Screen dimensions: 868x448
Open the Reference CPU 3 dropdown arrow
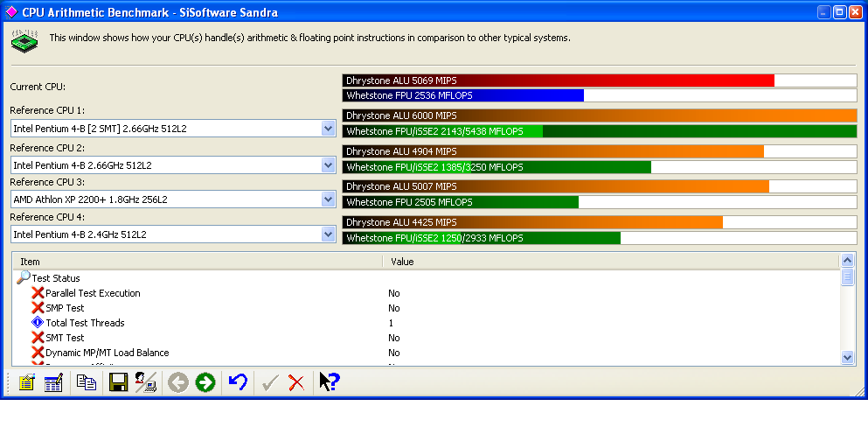tap(328, 199)
